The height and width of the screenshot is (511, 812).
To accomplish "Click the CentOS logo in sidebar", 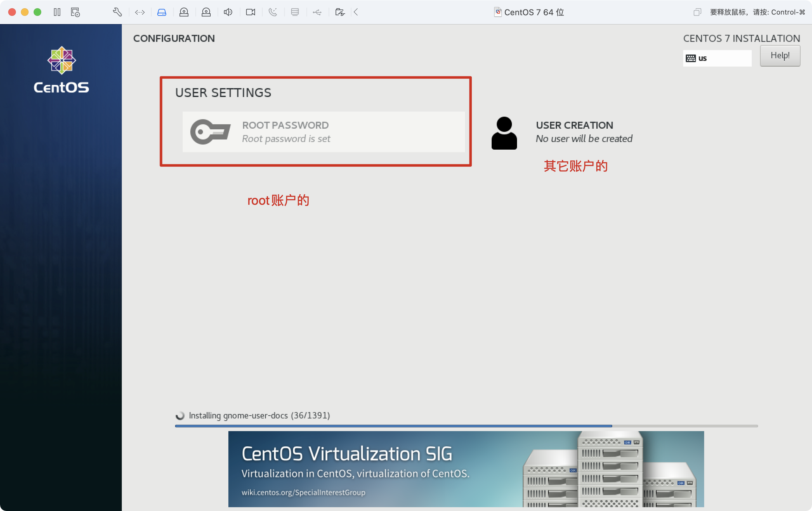I will click(x=61, y=70).
